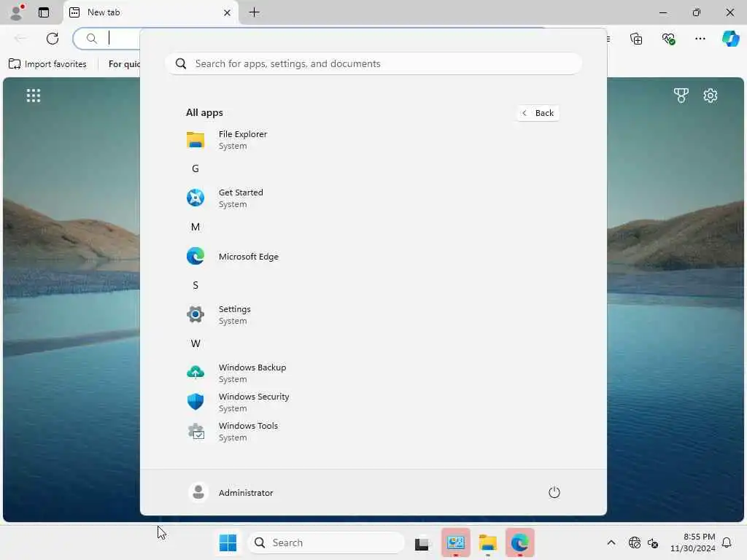Close the New tab tab
Screen dimensions: 747x560
click(x=228, y=13)
